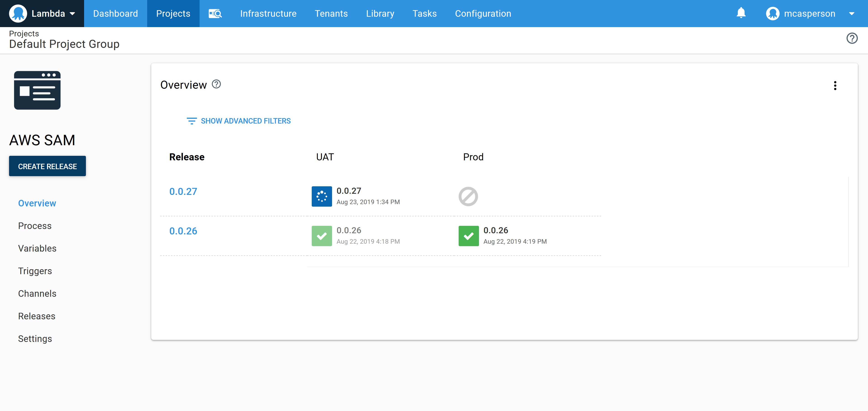Click the blocked Prod deployment icon for 0.0.27

[468, 196]
